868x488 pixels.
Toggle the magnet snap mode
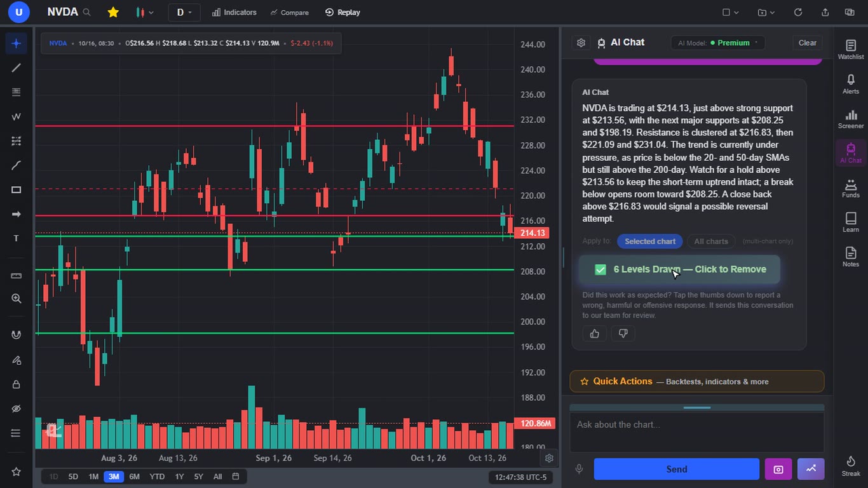point(17,335)
